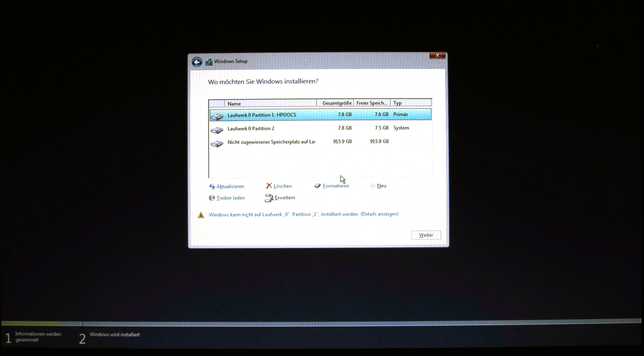The width and height of the screenshot is (644, 356).
Task: Click the Aktualisieren refresh icon
Action: pyautogui.click(x=212, y=186)
